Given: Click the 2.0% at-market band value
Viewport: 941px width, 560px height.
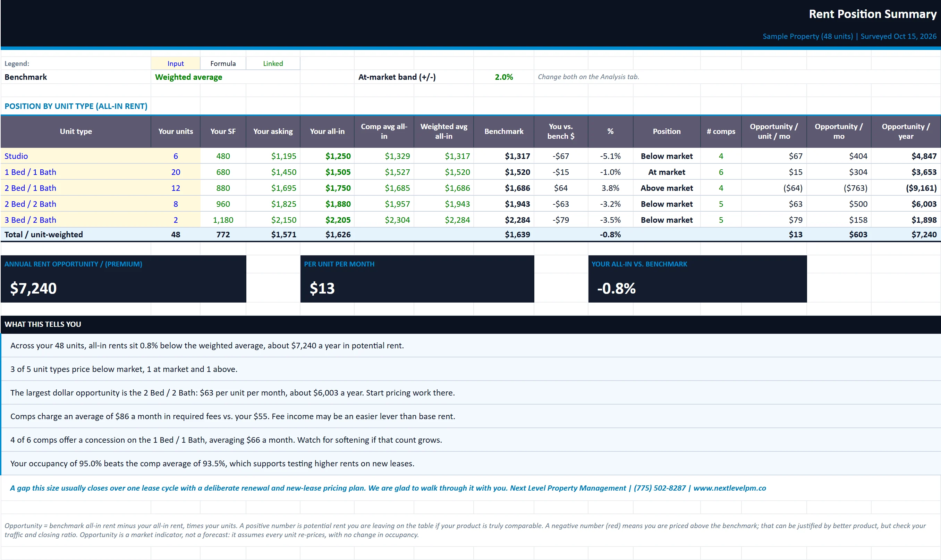Looking at the screenshot, I should [504, 77].
